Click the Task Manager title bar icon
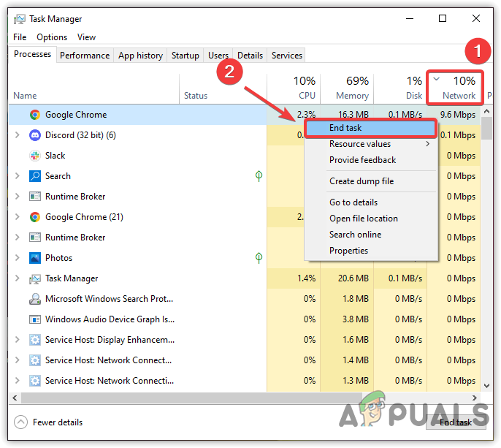 [19, 19]
